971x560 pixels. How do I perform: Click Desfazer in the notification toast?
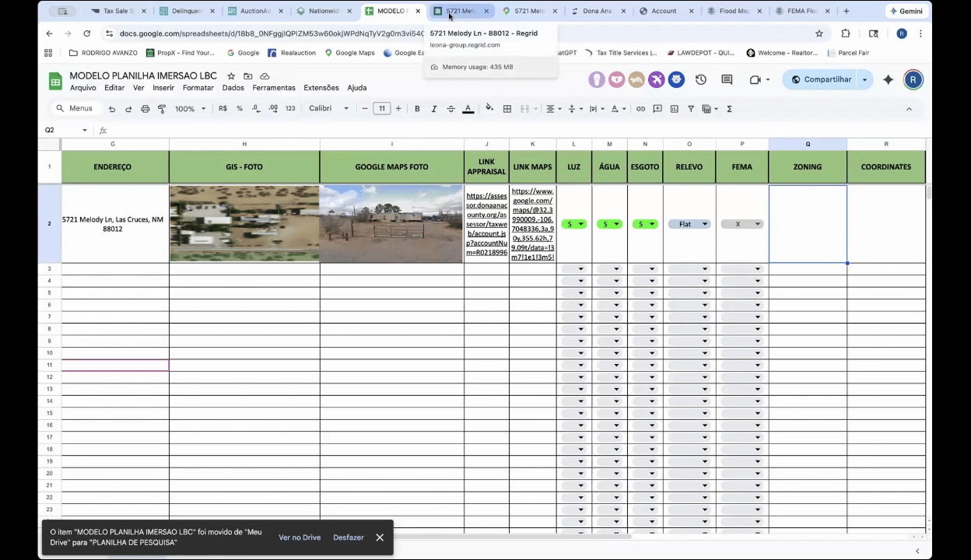pyautogui.click(x=348, y=537)
